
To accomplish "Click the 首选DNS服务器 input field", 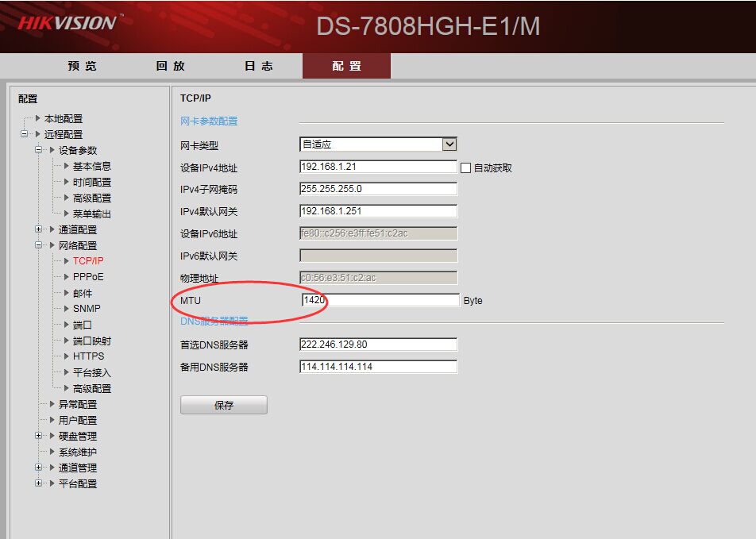I will (x=378, y=345).
